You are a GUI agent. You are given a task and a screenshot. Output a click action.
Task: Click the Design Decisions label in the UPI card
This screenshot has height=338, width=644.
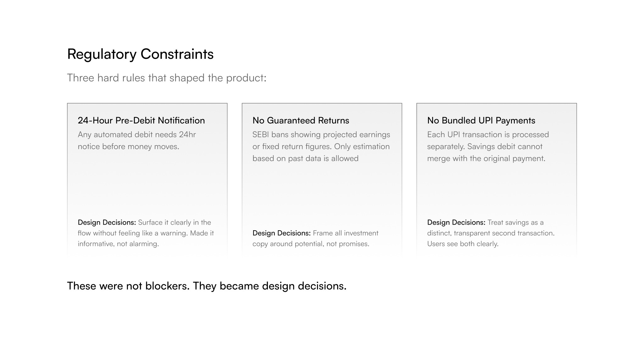coord(456,222)
